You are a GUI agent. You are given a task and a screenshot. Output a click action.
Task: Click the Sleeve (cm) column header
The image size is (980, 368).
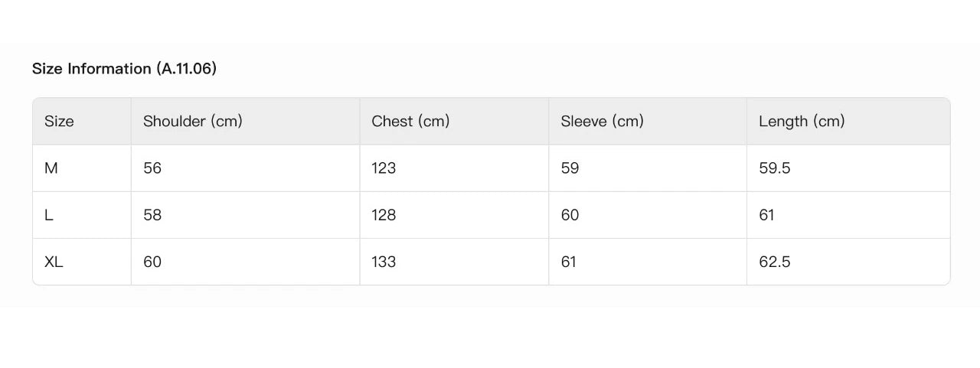coord(602,121)
